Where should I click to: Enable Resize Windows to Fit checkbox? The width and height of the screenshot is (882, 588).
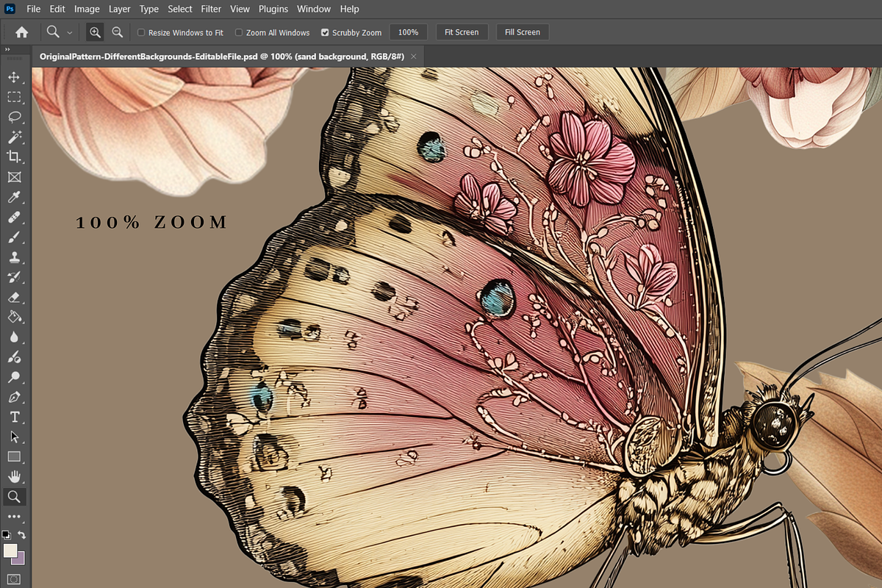coord(141,32)
